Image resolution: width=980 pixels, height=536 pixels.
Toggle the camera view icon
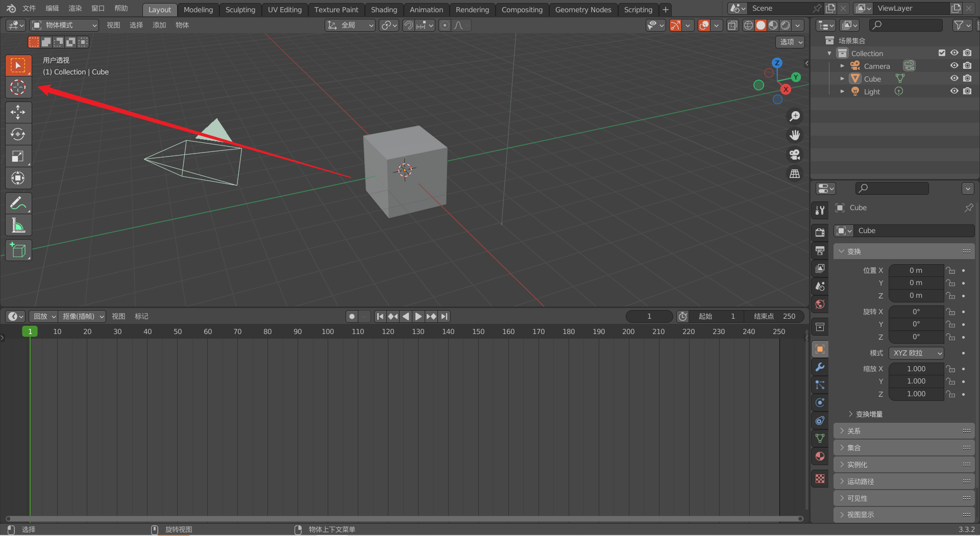click(795, 154)
